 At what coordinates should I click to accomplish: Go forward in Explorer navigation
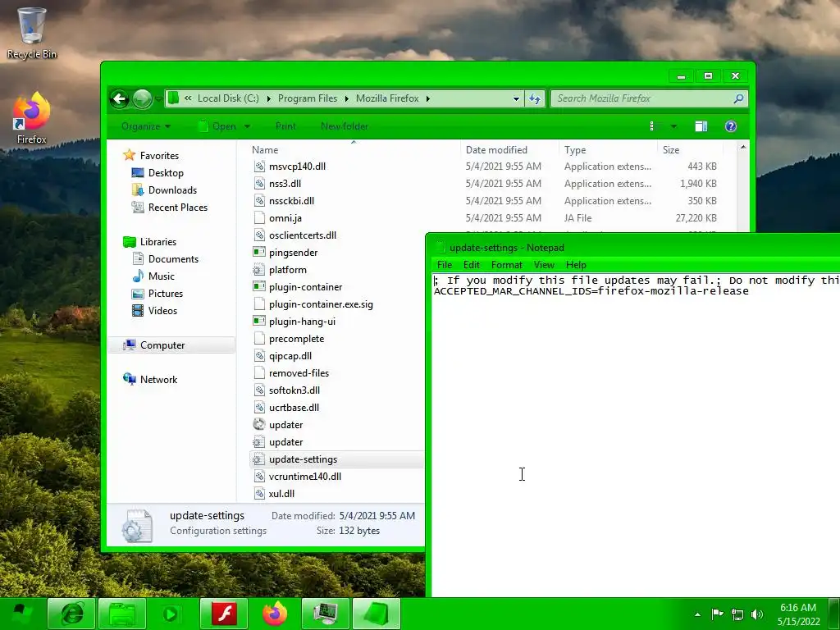143,98
